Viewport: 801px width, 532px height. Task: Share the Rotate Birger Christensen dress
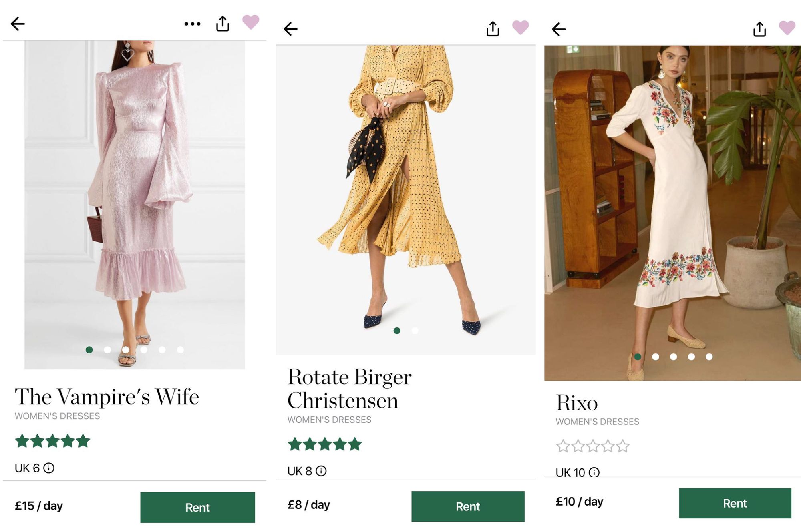click(x=493, y=29)
